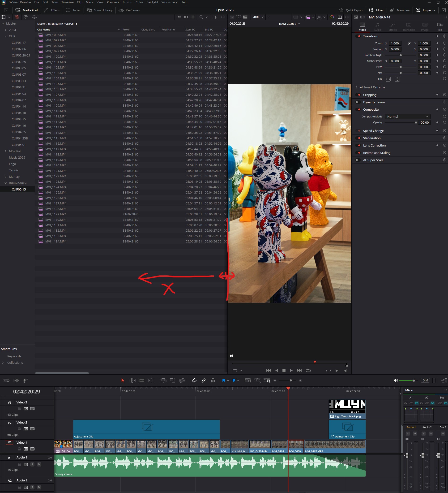The image size is (448, 493).
Task: Open the Fairlight menu
Action: (152, 2)
